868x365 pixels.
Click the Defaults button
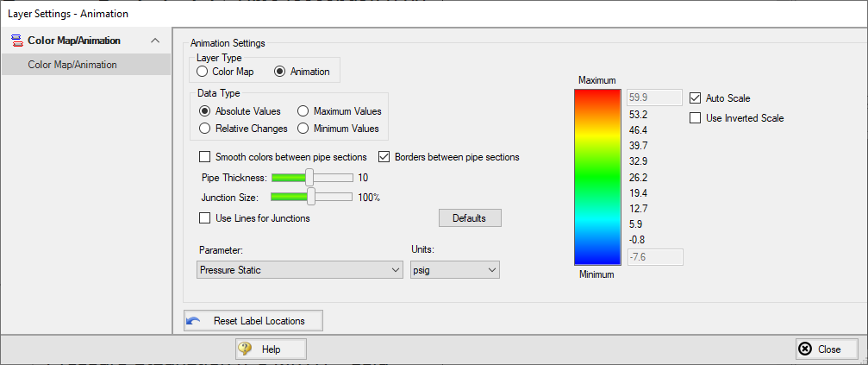(470, 218)
